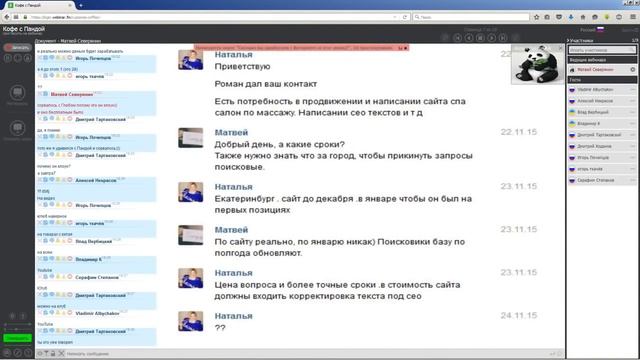The image size is (640, 360).
Task: Open host settings gear for Матвей Северянин
Action: (x=633, y=70)
